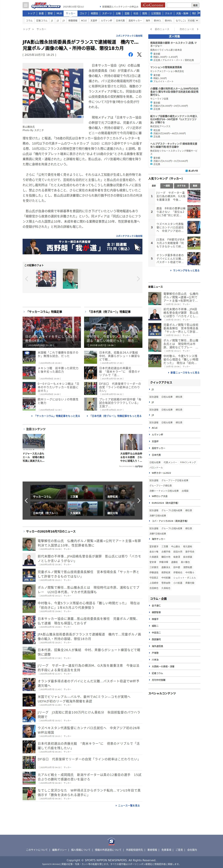Open 編集ポリシー footer link
Viewport: 223px width, 868px height.
click(59, 850)
